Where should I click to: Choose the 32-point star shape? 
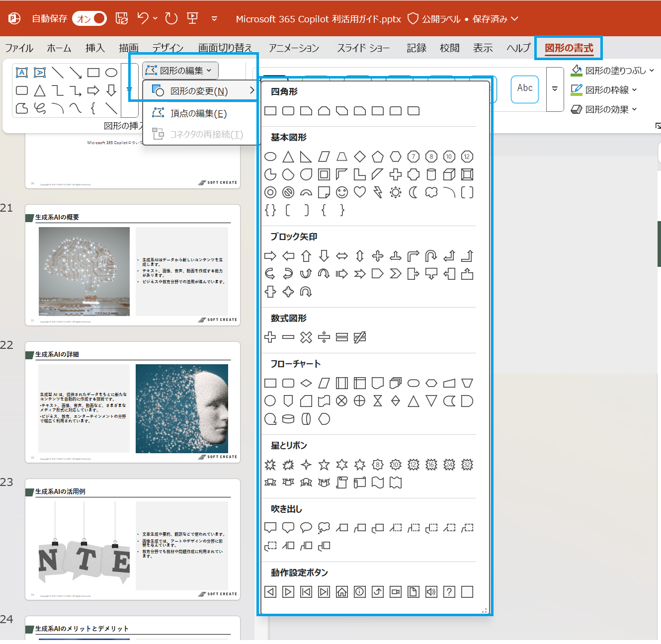click(x=467, y=465)
